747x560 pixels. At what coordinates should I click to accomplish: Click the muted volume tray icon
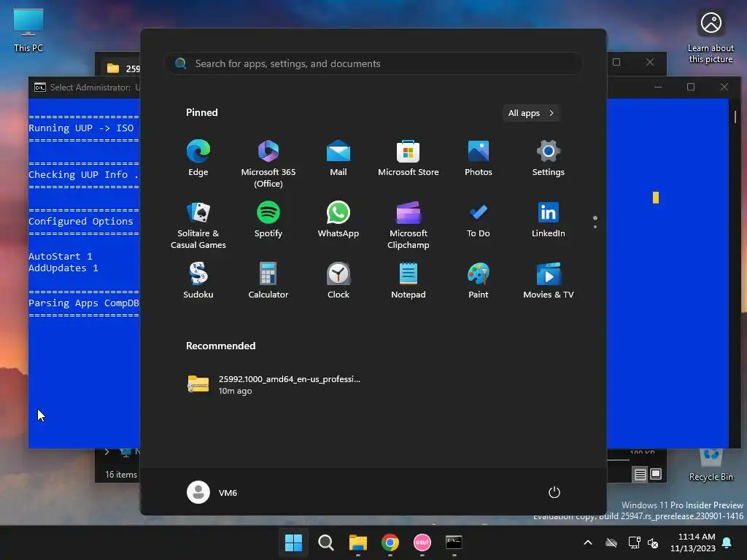pyautogui.click(x=653, y=542)
